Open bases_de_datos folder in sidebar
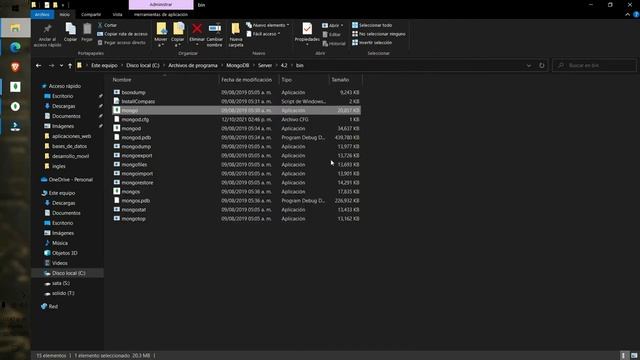The image size is (640, 360). pos(69,146)
